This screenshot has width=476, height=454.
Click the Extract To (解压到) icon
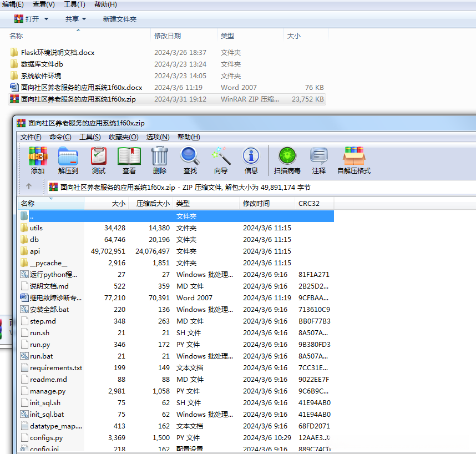[x=68, y=160]
